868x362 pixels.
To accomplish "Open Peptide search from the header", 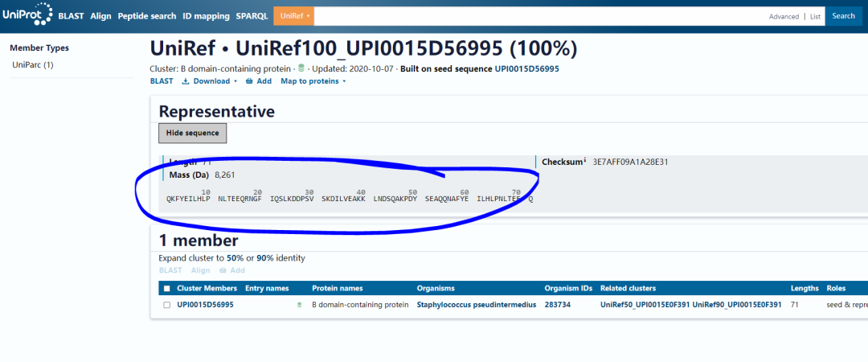I will click(147, 16).
